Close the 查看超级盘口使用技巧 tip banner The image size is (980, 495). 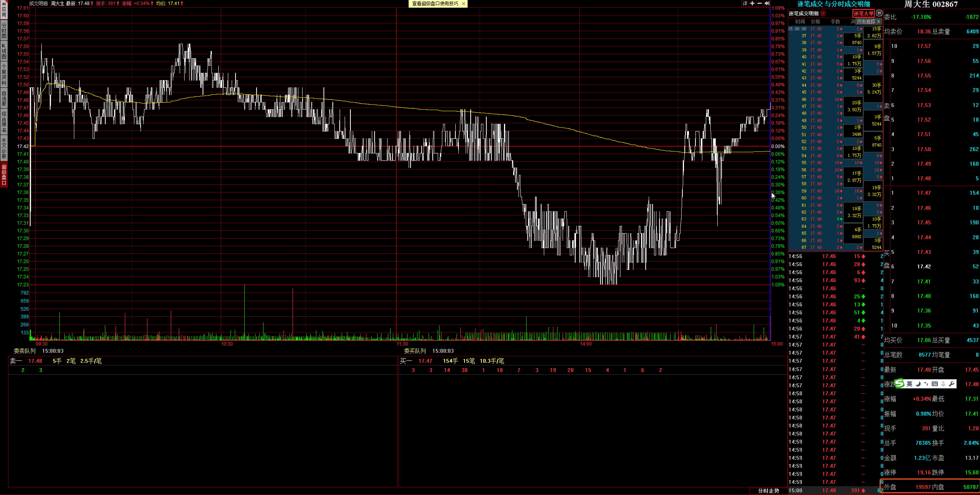pyautogui.click(x=463, y=3)
